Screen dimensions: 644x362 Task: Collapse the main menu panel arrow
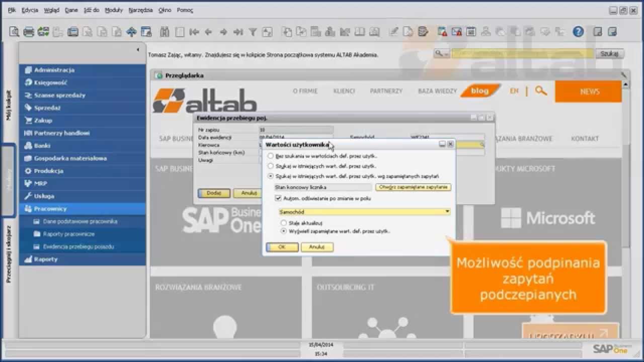tap(137, 50)
